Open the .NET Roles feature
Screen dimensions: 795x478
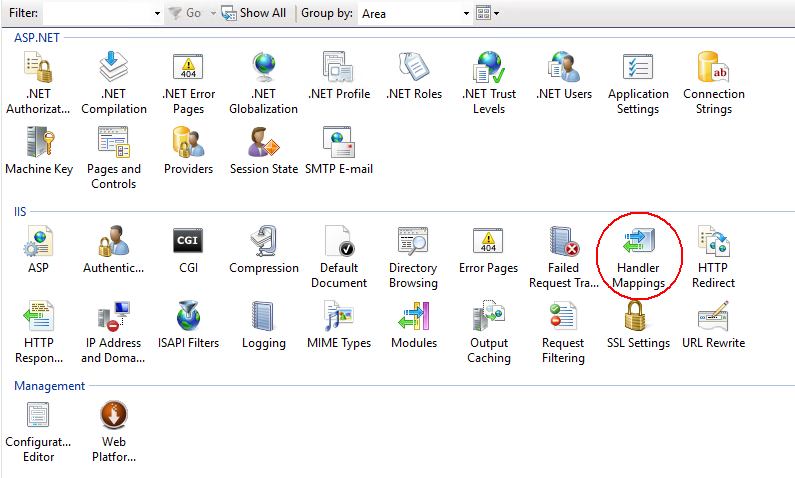414,76
